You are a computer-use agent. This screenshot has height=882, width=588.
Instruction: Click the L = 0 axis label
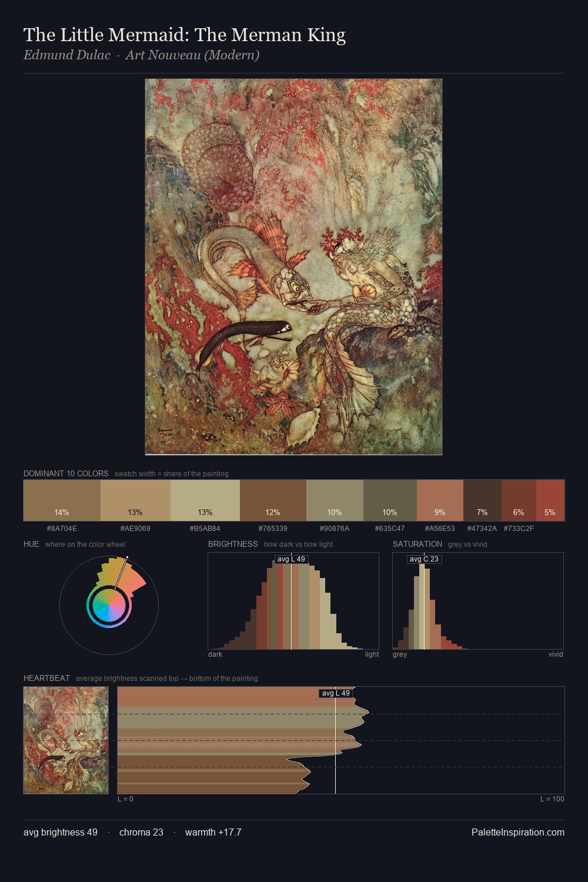click(x=125, y=799)
